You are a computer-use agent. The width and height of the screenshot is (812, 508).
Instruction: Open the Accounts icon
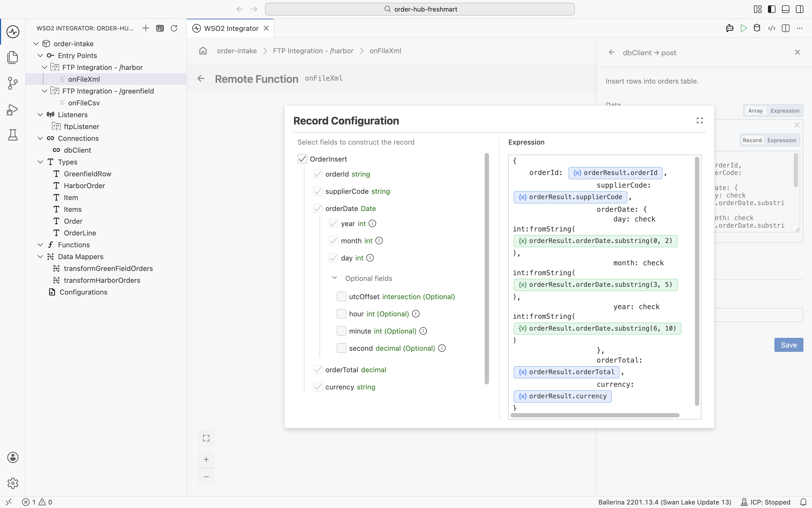[13, 457]
